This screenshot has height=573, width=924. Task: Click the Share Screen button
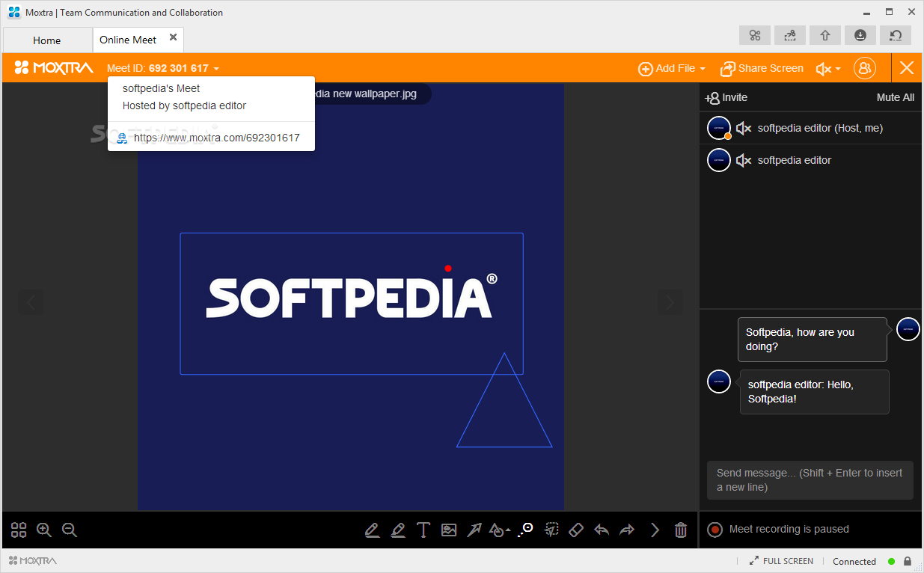click(762, 68)
